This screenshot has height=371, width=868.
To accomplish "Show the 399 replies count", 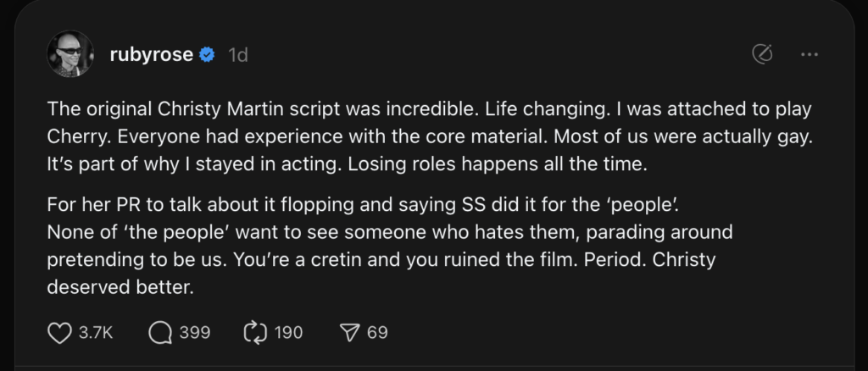I will [x=194, y=333].
